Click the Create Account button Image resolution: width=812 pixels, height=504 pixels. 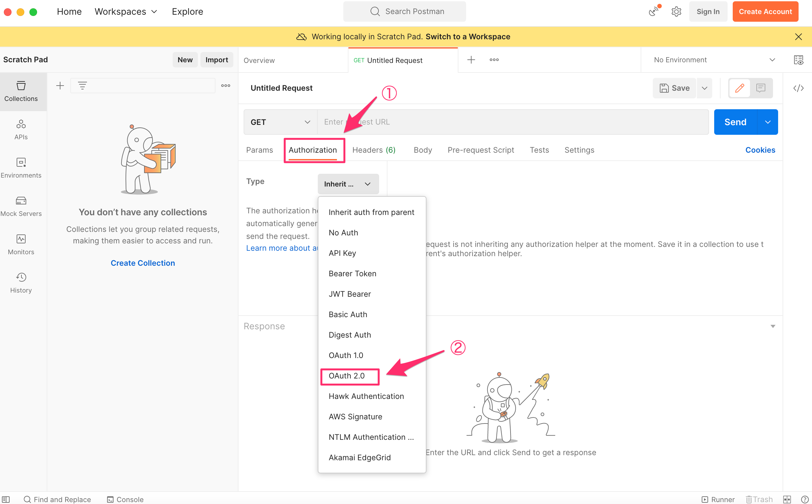(765, 11)
